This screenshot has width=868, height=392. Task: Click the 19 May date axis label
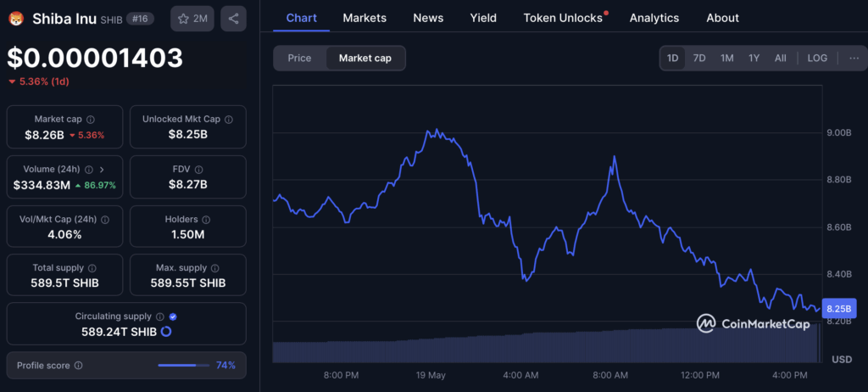[x=431, y=375]
